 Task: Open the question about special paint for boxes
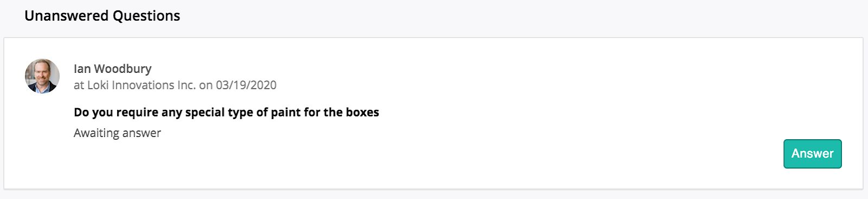(x=226, y=113)
